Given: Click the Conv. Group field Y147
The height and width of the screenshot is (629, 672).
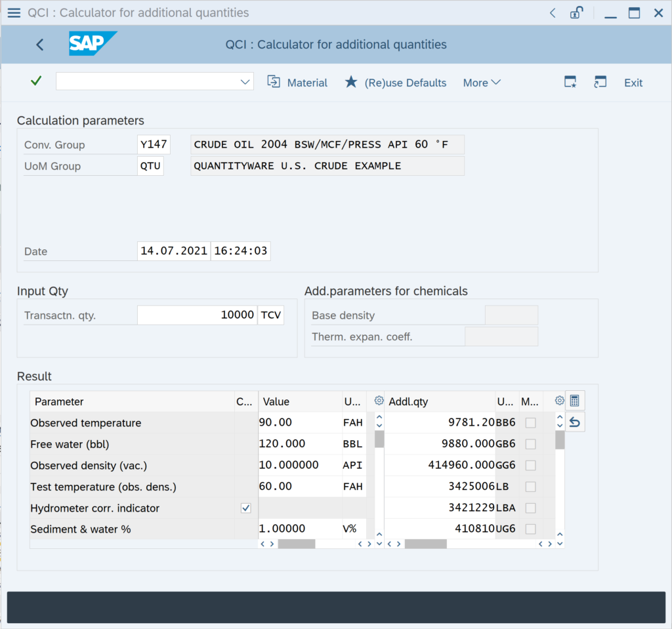Looking at the screenshot, I should pyautogui.click(x=154, y=144).
